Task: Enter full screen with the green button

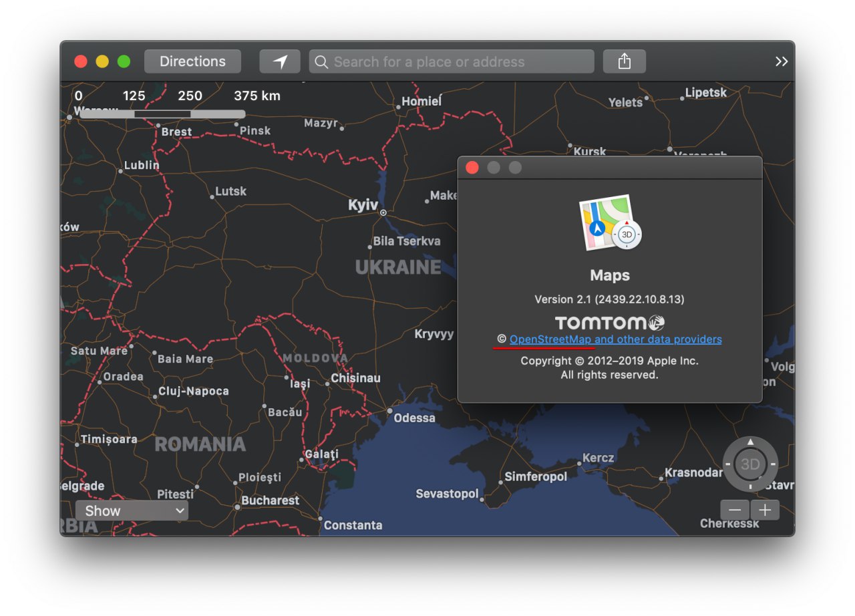Action: tap(124, 61)
